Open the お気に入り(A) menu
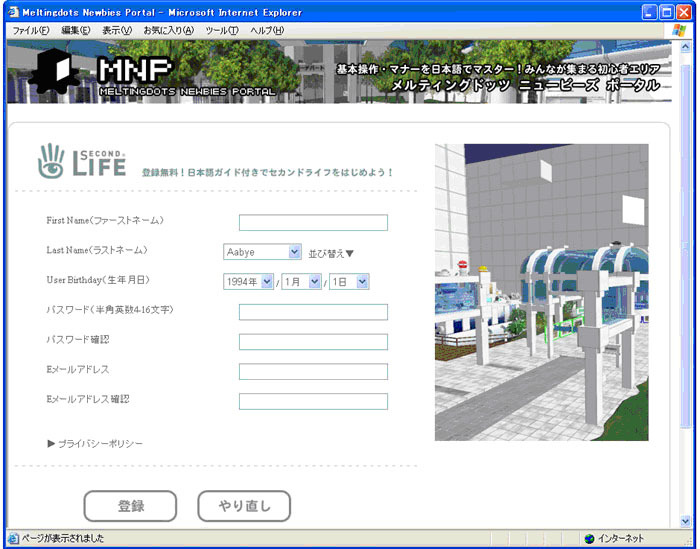 [169, 30]
